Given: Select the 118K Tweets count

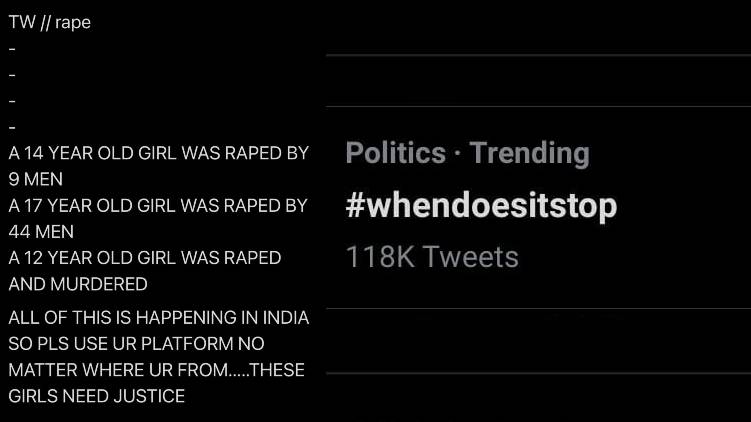Looking at the screenshot, I should click(x=432, y=257).
